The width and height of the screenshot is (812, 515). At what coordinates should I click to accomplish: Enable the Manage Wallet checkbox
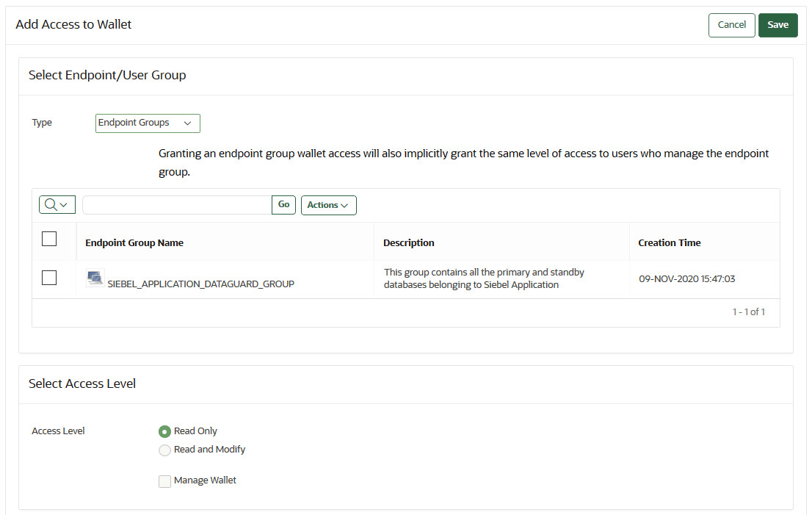(x=164, y=480)
